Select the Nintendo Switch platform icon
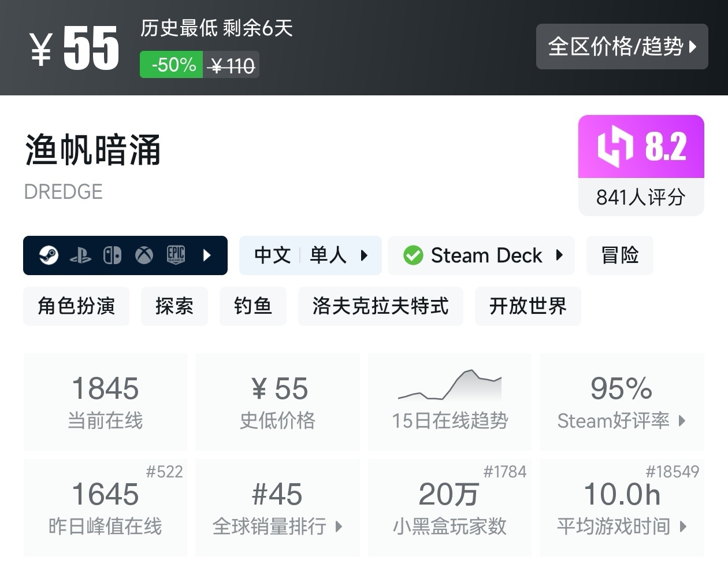 (x=112, y=255)
